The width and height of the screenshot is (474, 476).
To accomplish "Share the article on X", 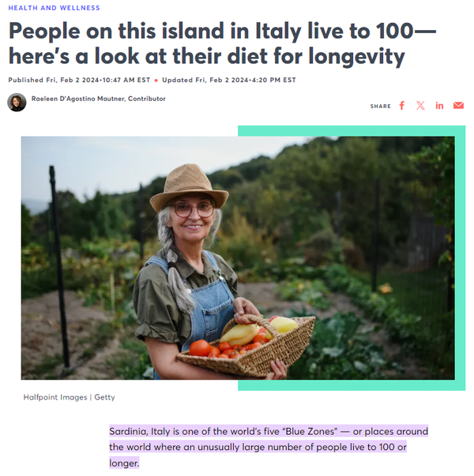I will click(420, 106).
